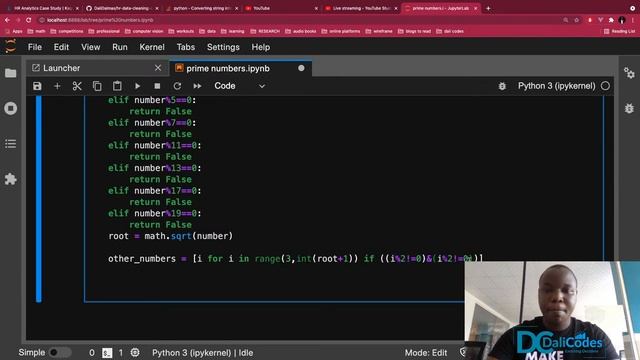This screenshot has height=360, width=640.
Task: Select the prime numbers.ipynb tab
Action: pyautogui.click(x=241, y=68)
